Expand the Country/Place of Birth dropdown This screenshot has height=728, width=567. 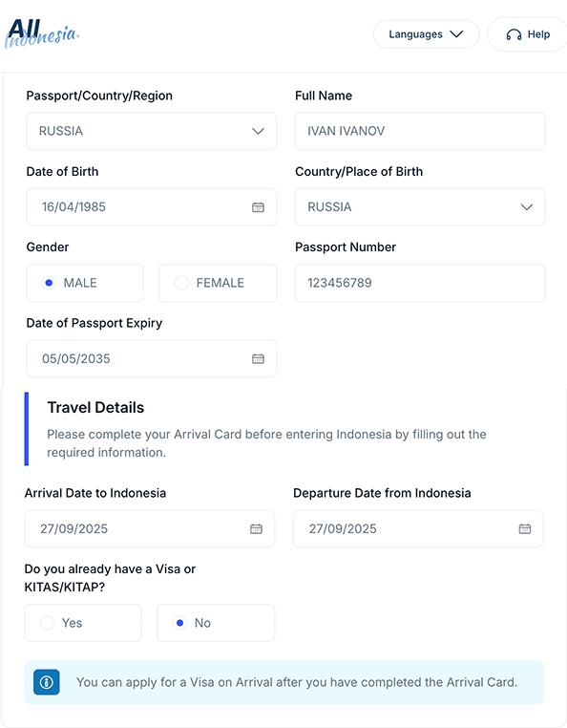pyautogui.click(x=420, y=207)
